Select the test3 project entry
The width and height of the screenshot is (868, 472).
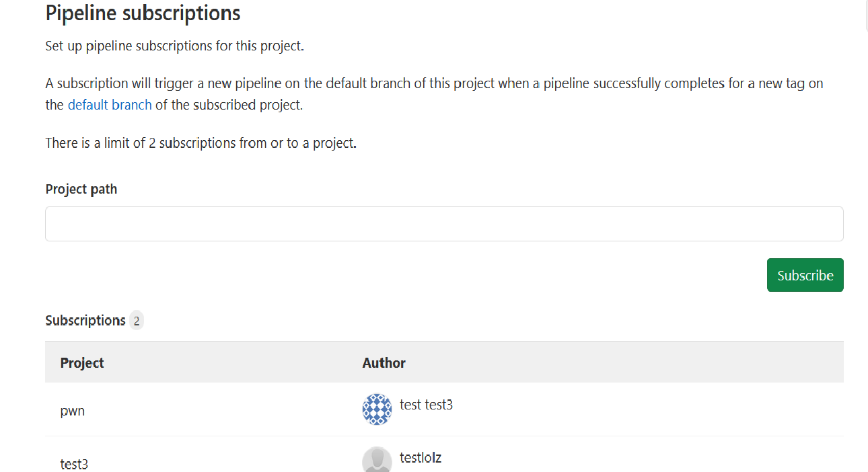click(74, 464)
